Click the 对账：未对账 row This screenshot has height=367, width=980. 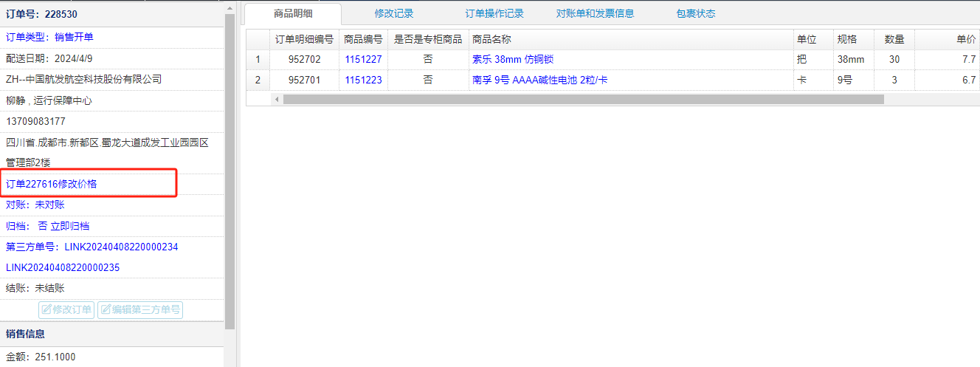(x=112, y=205)
